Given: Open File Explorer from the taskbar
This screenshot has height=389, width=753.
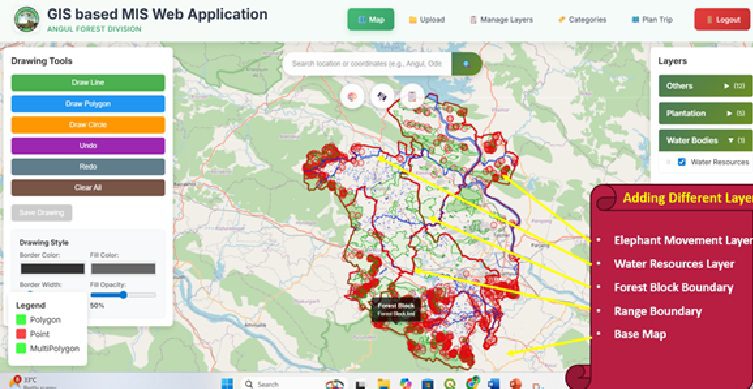Looking at the screenshot, I should pyautogui.click(x=383, y=384).
